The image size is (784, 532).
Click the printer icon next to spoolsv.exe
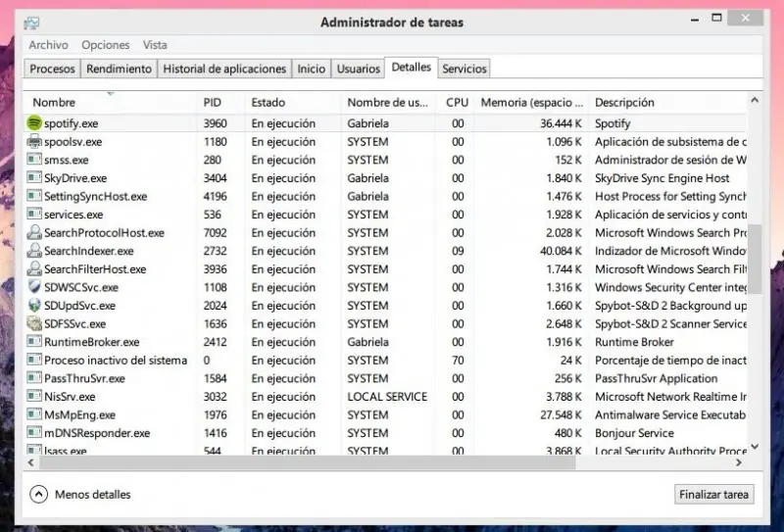point(34,141)
